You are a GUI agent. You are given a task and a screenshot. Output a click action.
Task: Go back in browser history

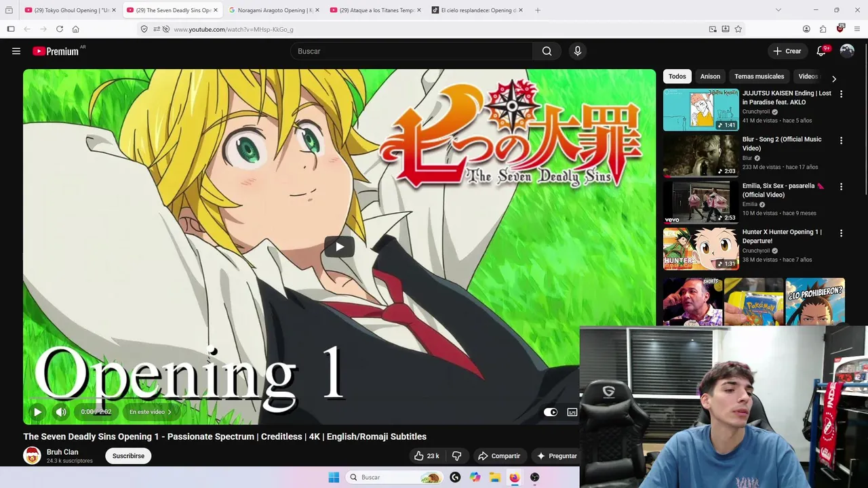point(27,29)
